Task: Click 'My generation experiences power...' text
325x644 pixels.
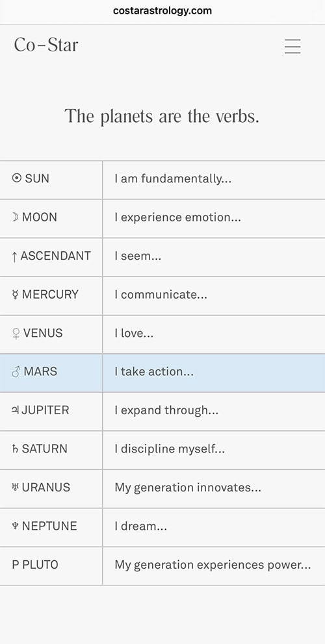Action: (x=213, y=565)
